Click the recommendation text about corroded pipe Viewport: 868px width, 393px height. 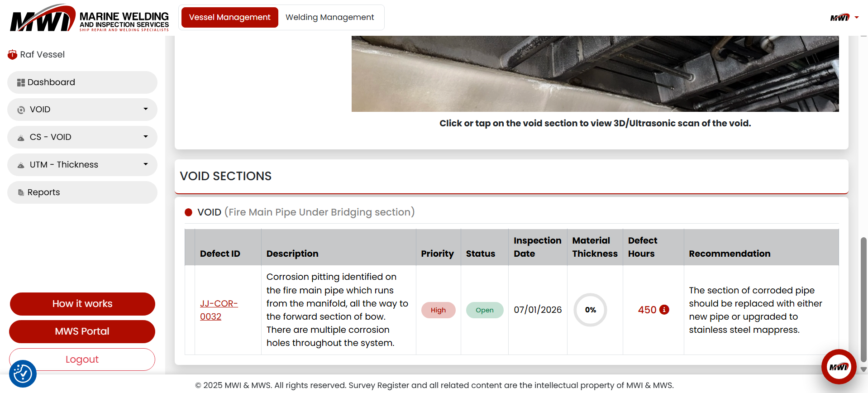756,310
